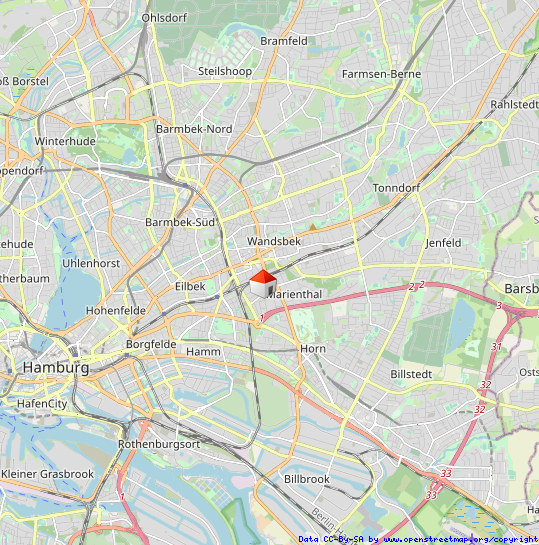The width and height of the screenshot is (539, 545).
Task: Click the Bramfeld district label
Action: (x=284, y=41)
